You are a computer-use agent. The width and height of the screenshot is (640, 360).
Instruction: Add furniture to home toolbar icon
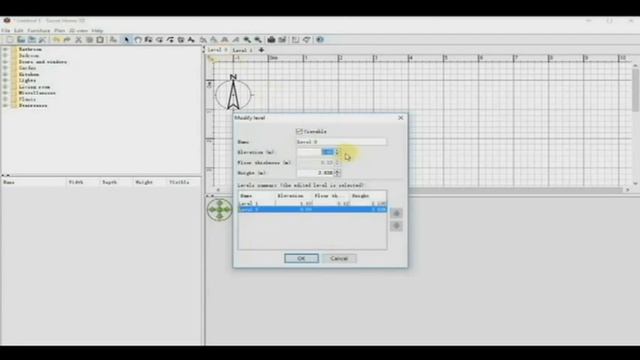[113, 40]
